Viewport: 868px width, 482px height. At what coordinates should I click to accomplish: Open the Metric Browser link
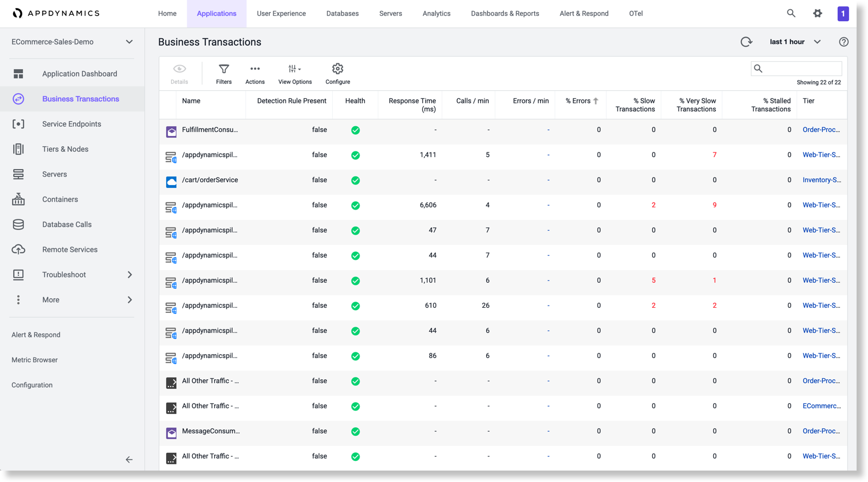pyautogui.click(x=35, y=360)
